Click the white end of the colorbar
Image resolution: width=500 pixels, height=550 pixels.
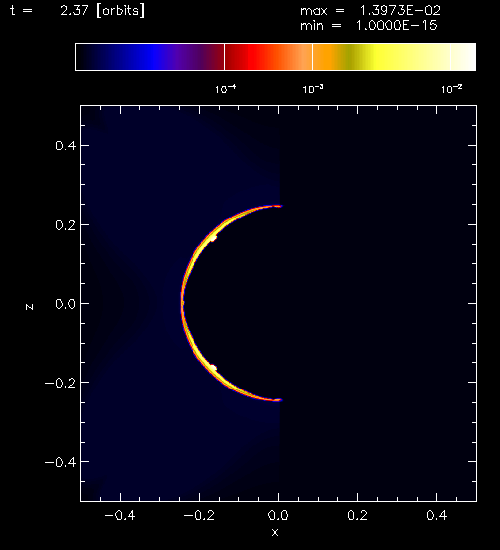point(464,57)
